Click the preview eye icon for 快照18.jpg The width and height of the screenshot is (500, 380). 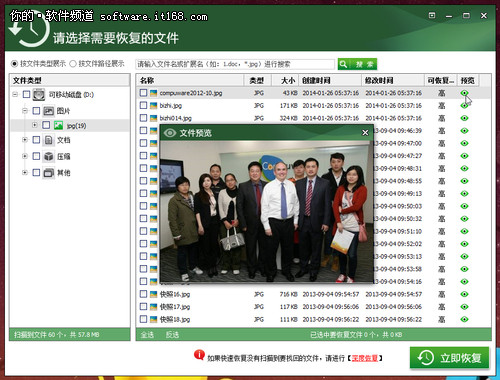tap(464, 319)
